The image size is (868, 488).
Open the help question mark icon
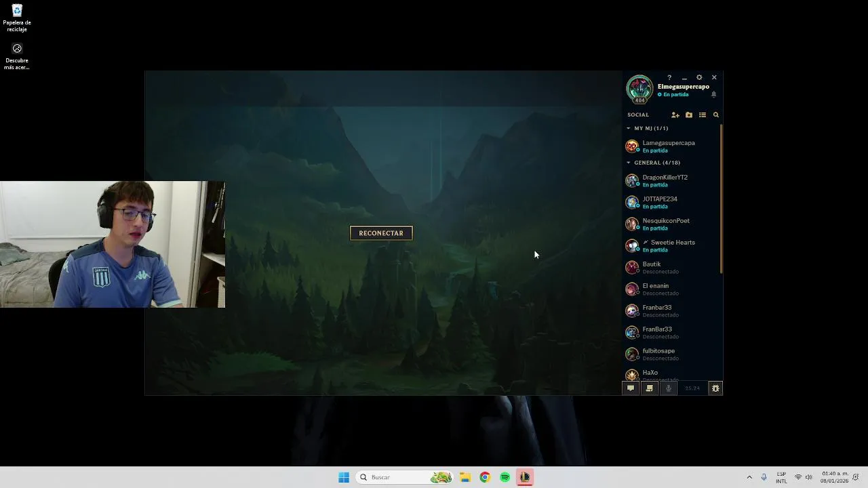click(669, 77)
